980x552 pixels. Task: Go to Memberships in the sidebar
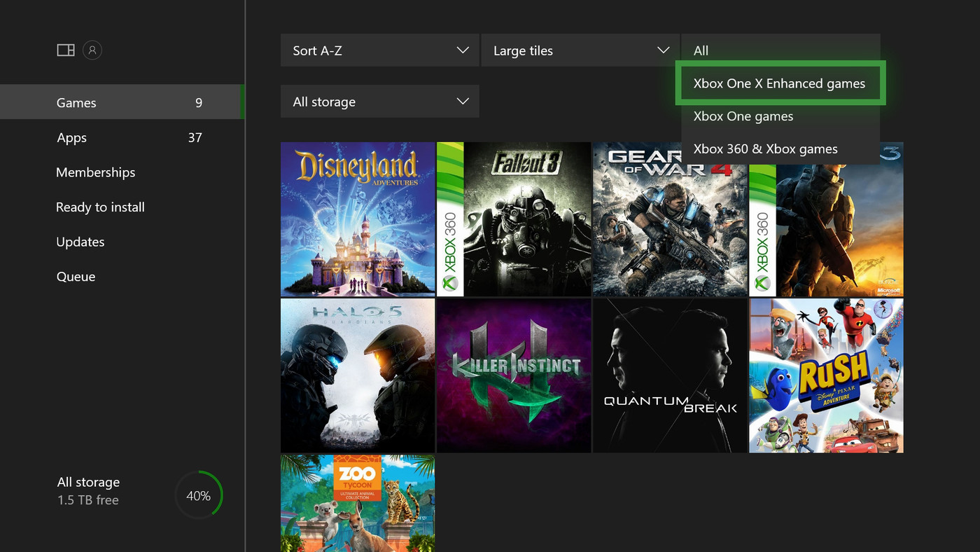[x=96, y=172]
